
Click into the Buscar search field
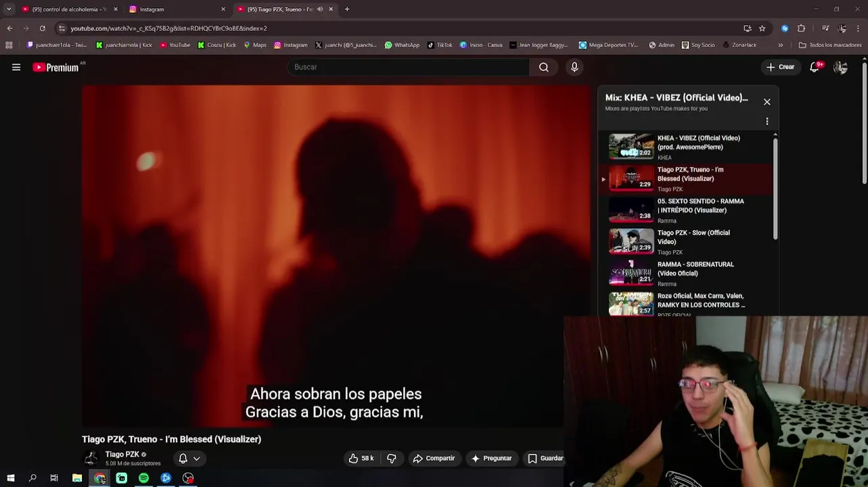[409, 67]
